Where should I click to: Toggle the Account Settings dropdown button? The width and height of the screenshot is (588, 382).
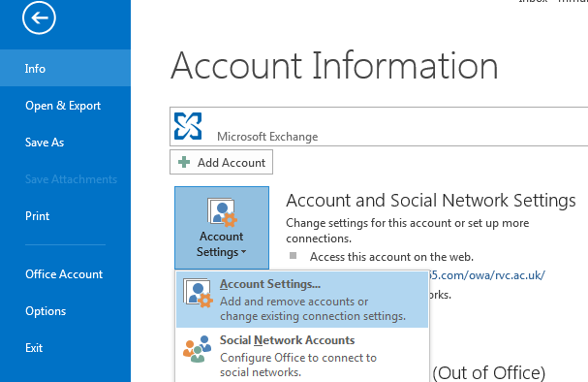point(222,228)
